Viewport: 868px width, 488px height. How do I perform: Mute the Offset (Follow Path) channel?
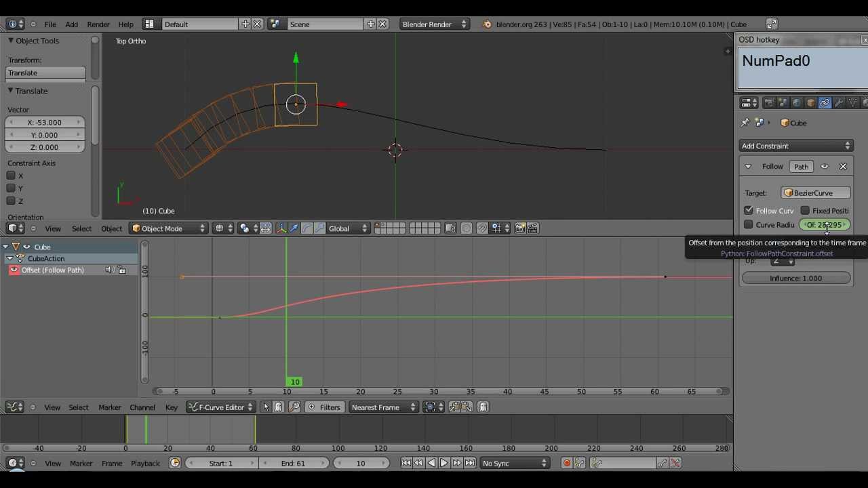pos(110,270)
